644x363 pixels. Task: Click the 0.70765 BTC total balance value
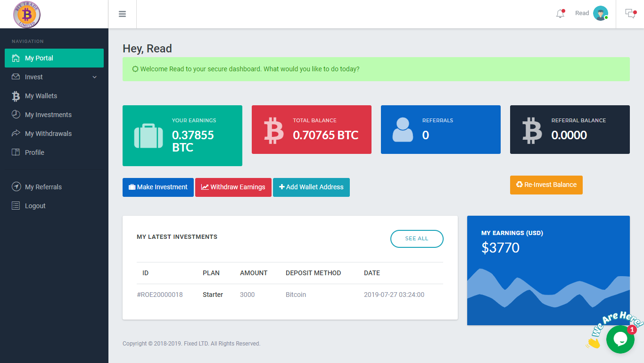[x=326, y=135]
